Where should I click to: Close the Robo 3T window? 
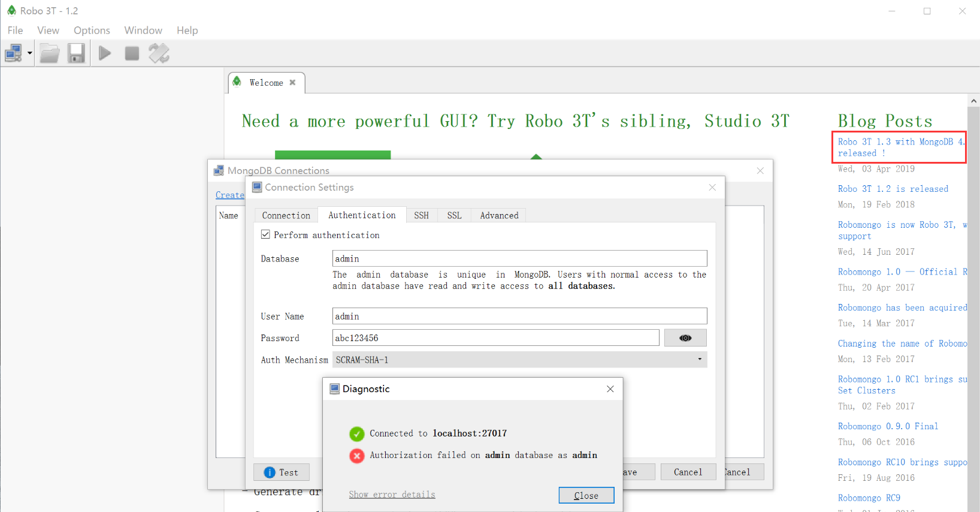click(x=962, y=11)
